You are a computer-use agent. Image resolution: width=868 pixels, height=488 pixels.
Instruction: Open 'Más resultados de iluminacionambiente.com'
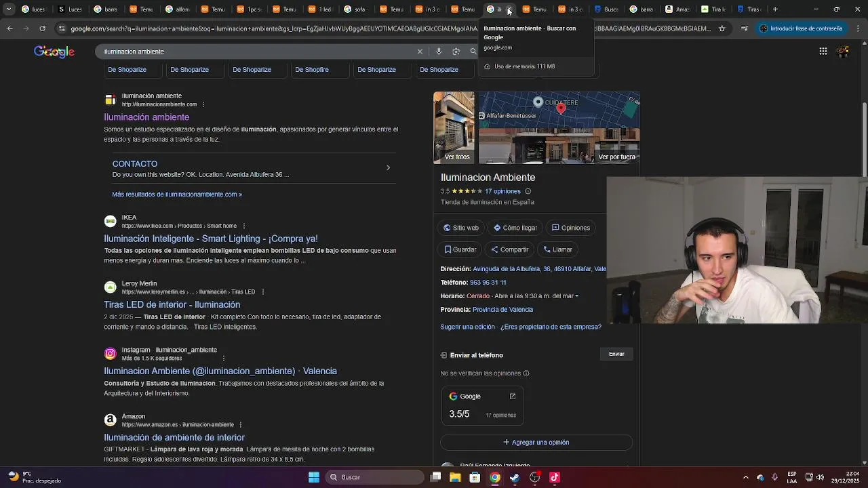(x=177, y=195)
